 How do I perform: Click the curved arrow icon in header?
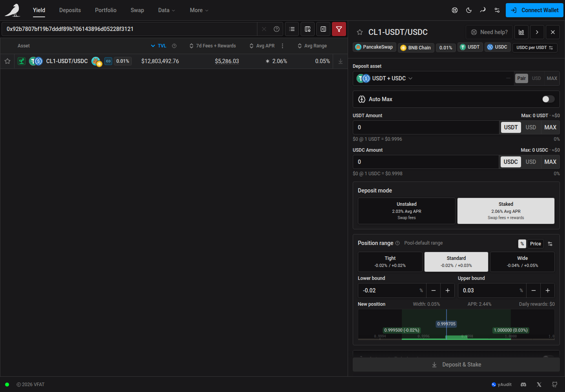(x=483, y=10)
